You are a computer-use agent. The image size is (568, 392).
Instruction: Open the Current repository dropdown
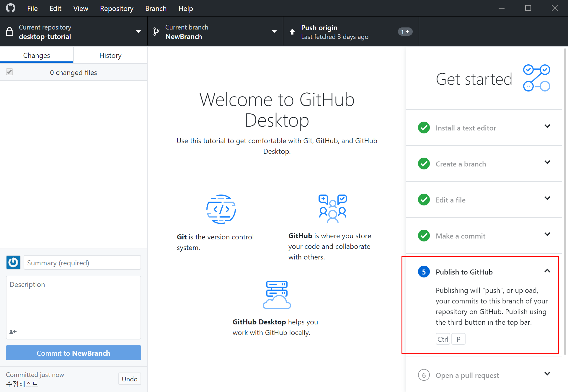click(x=74, y=31)
